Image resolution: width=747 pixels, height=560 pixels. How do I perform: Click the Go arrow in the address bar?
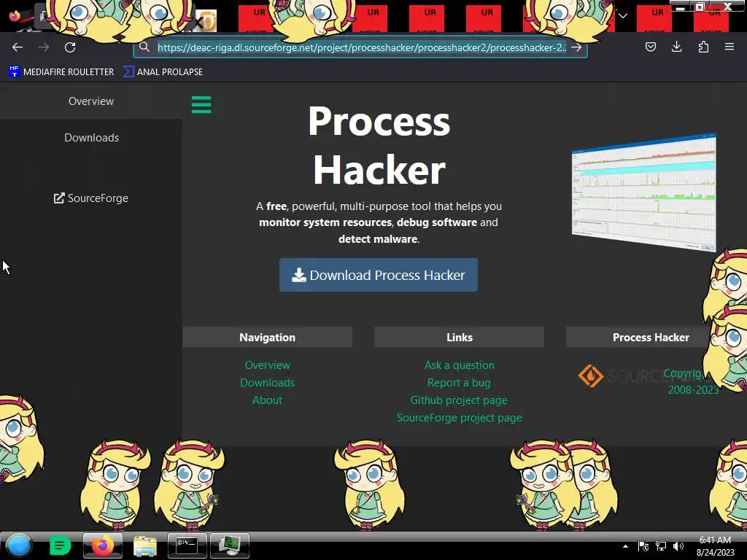[576, 47]
